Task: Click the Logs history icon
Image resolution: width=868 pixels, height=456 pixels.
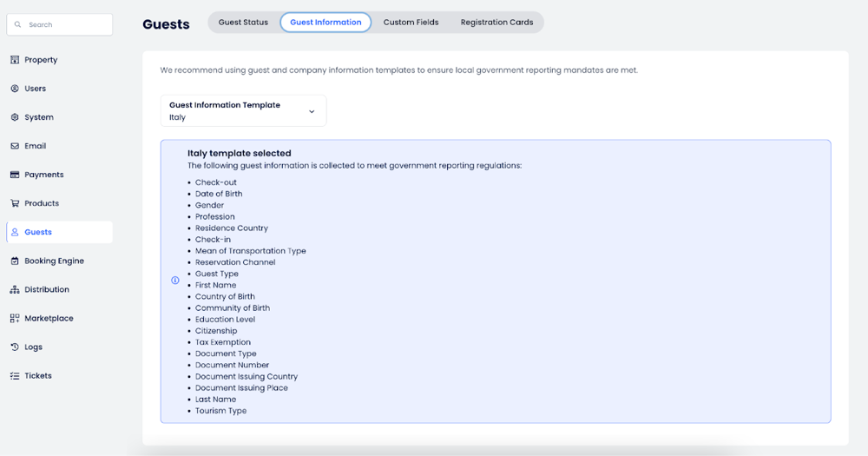Action: tap(15, 347)
